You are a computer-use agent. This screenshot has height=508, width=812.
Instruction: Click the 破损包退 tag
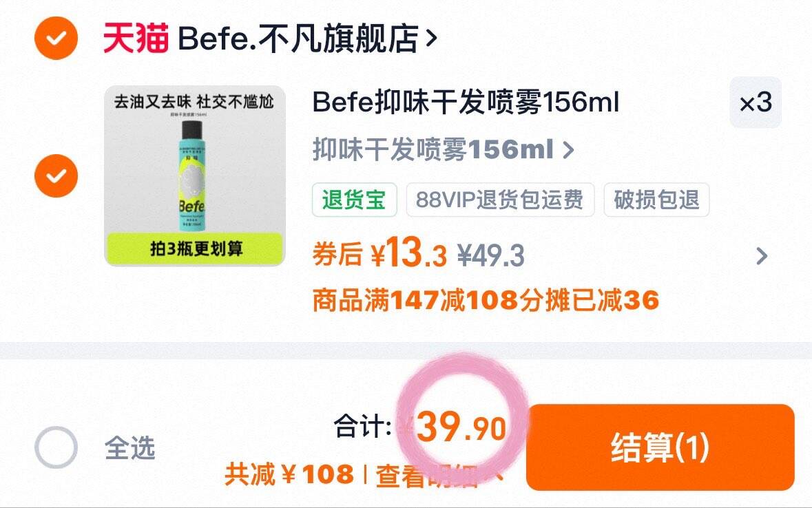point(656,200)
